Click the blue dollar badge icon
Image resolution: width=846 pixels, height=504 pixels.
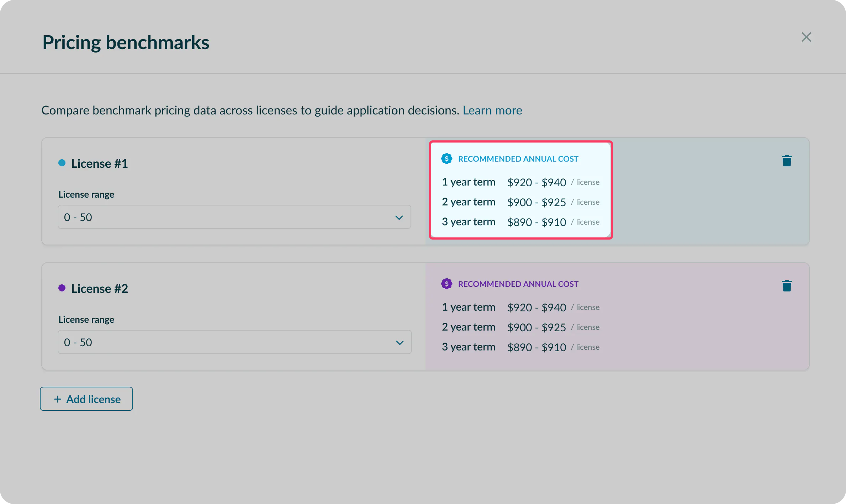[446, 159]
